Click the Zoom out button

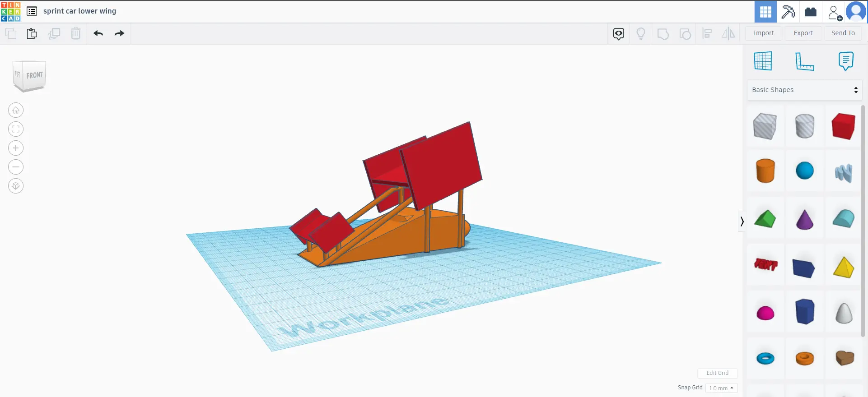(16, 167)
